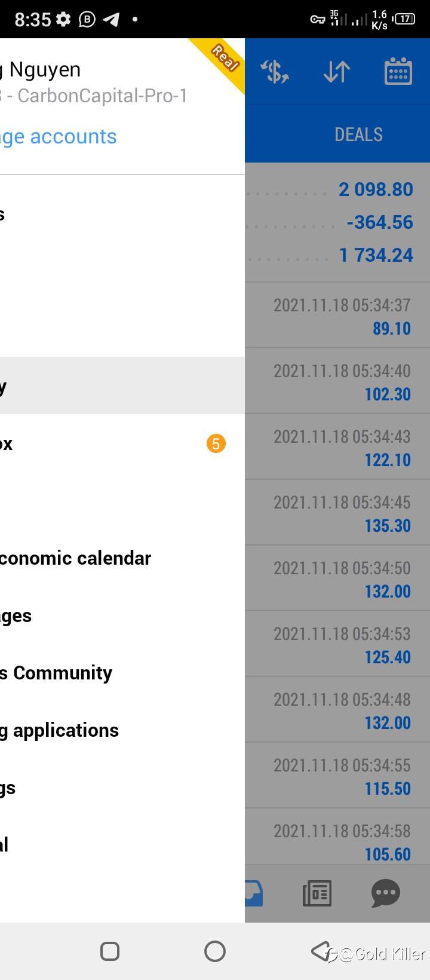Select the deal with profit 115.50

(x=337, y=776)
